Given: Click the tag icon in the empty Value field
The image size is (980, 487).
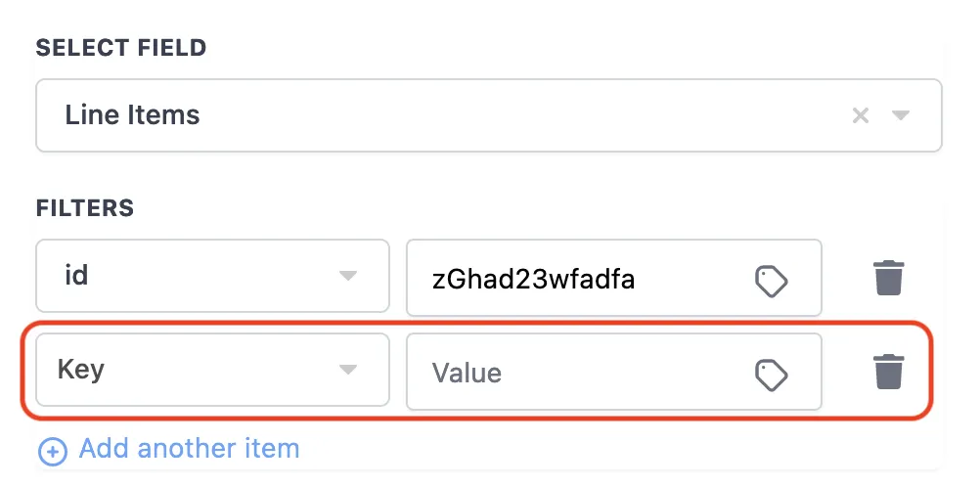Looking at the screenshot, I should click(771, 374).
